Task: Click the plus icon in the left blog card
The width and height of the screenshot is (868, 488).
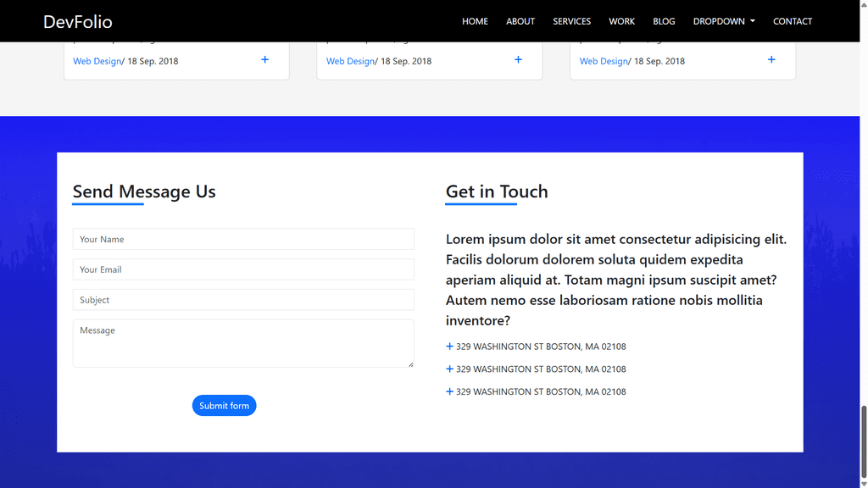Action: (x=265, y=60)
